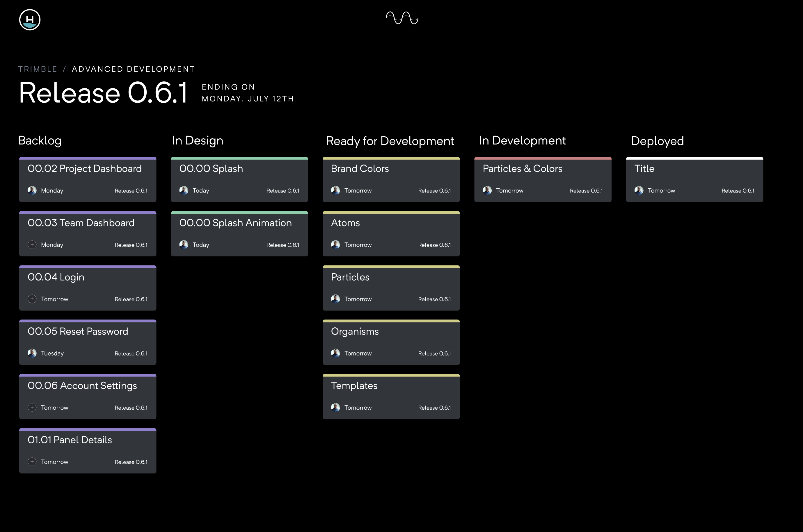Screen dimensions: 803x532
Task: Click add-assignee icon on Team Dashboard card
Action: point(32,244)
